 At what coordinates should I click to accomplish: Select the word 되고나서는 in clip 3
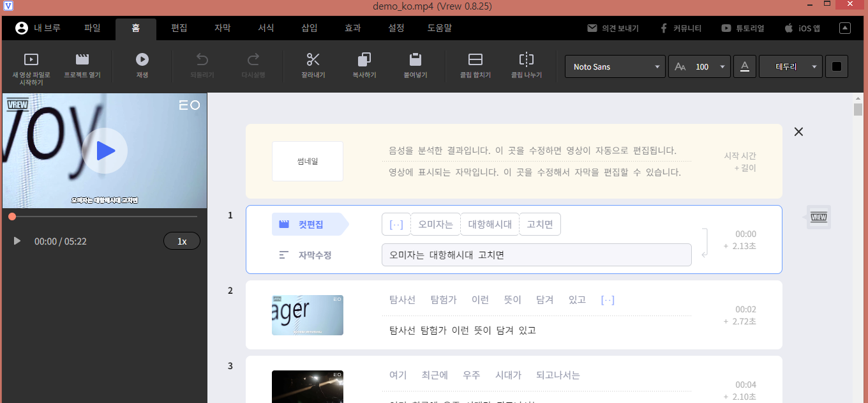click(558, 375)
